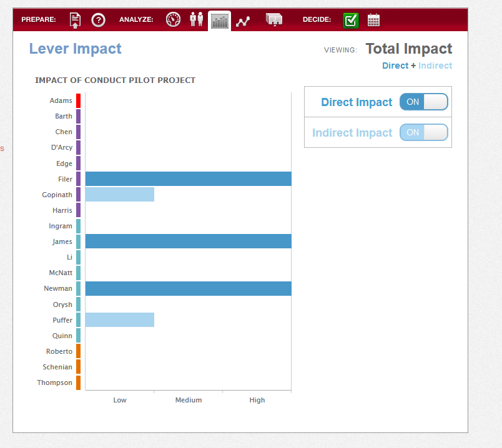502x448 pixels.
Task: Click the Direct link under Total Impact
Action: point(395,66)
